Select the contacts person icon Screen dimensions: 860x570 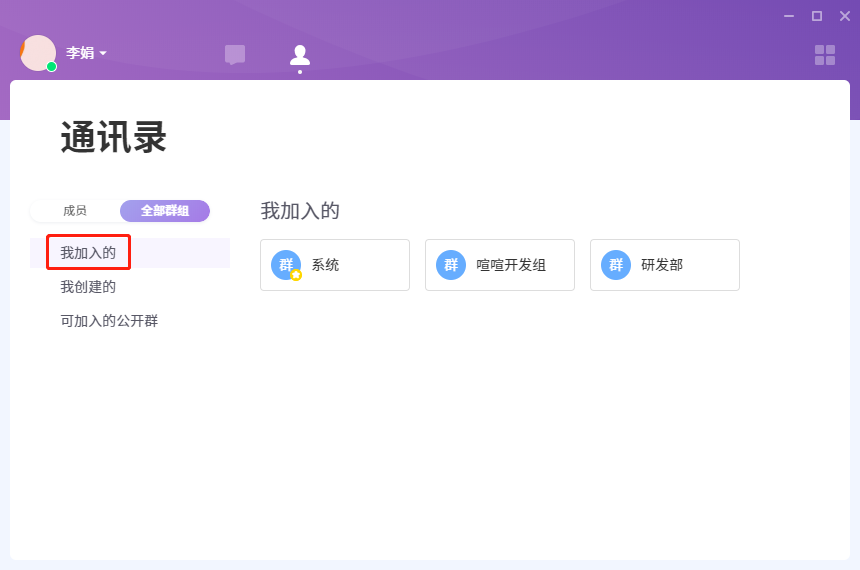coord(300,55)
